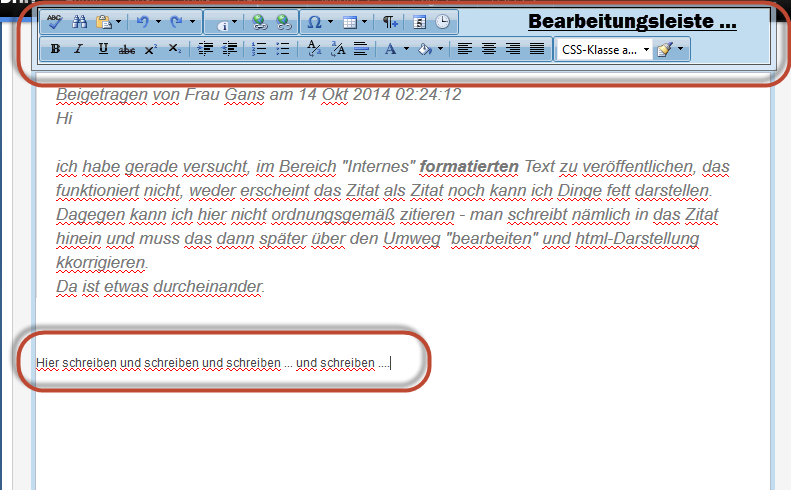Open find and replace binoculars icon
The image size is (791, 490).
point(80,21)
